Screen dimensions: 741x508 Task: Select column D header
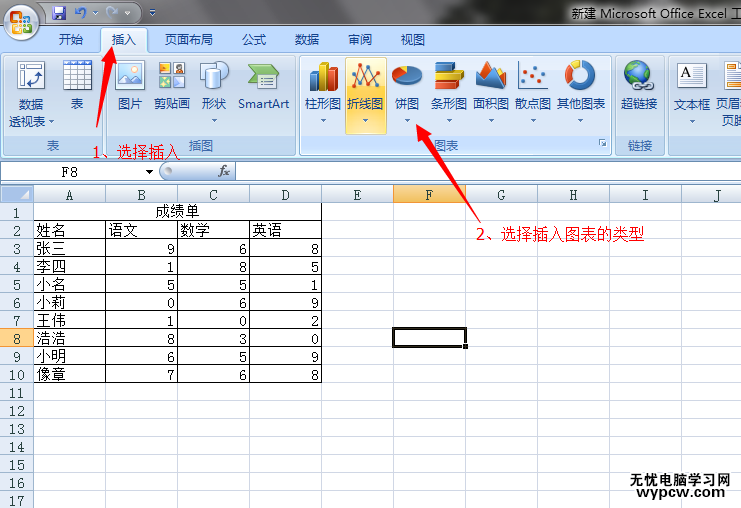click(285, 195)
